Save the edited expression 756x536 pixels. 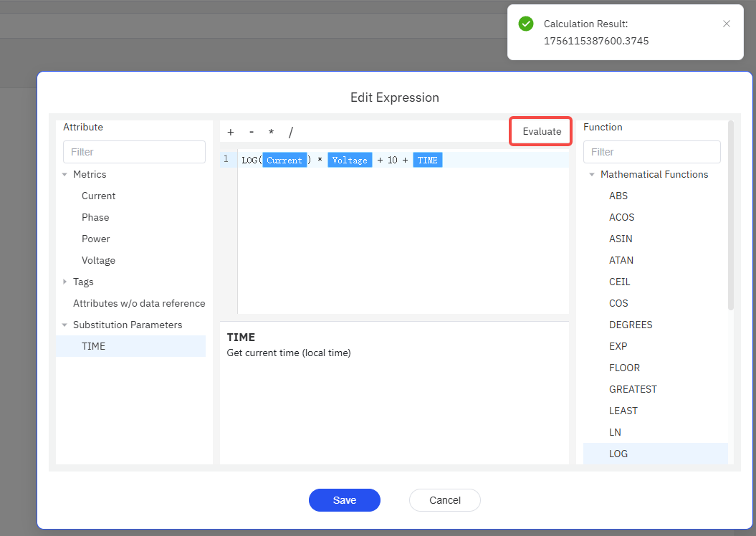click(344, 500)
